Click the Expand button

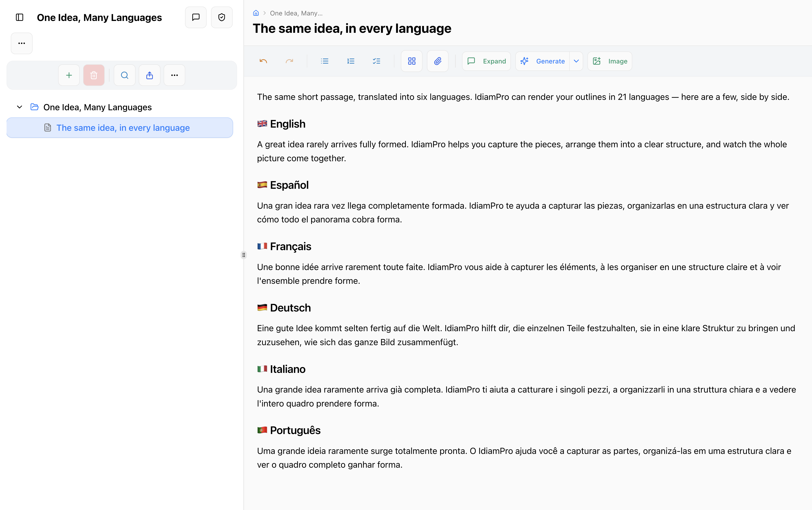click(486, 61)
